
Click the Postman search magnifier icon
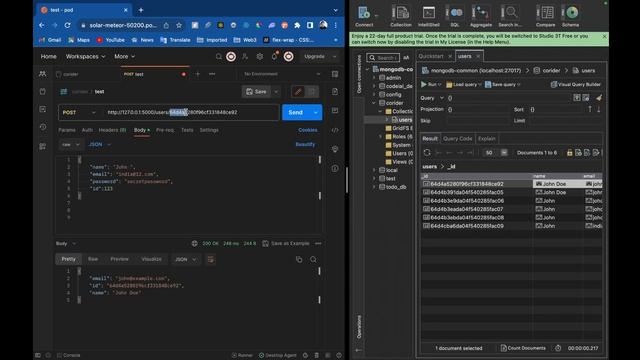tap(218, 57)
